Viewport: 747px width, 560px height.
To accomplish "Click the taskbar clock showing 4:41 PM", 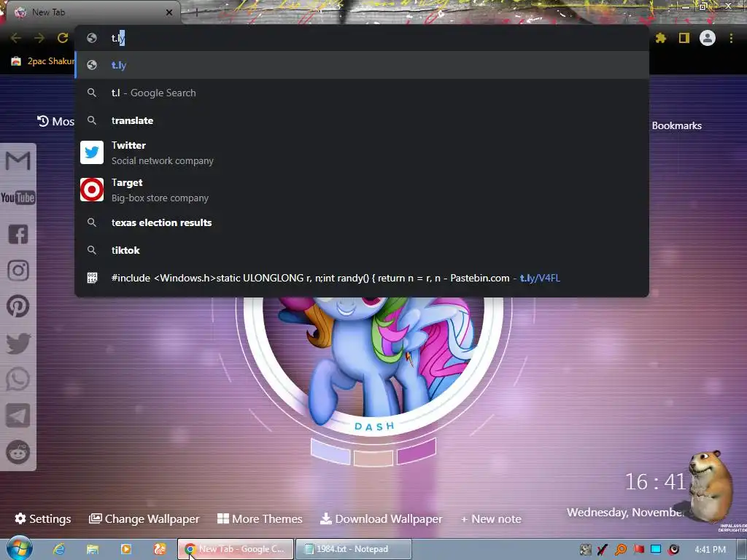I will [x=710, y=550].
